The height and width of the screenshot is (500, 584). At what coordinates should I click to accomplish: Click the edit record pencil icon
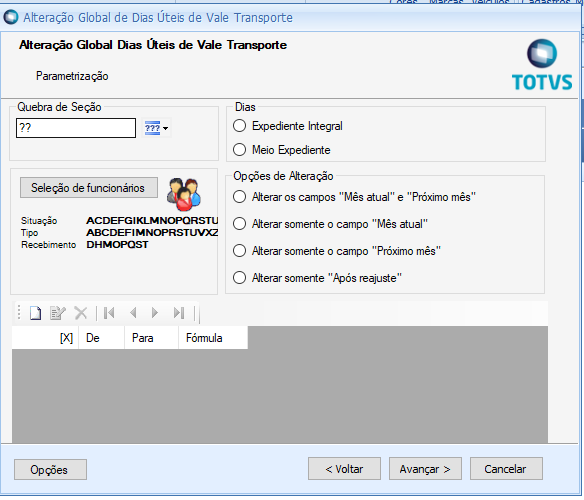(58, 313)
